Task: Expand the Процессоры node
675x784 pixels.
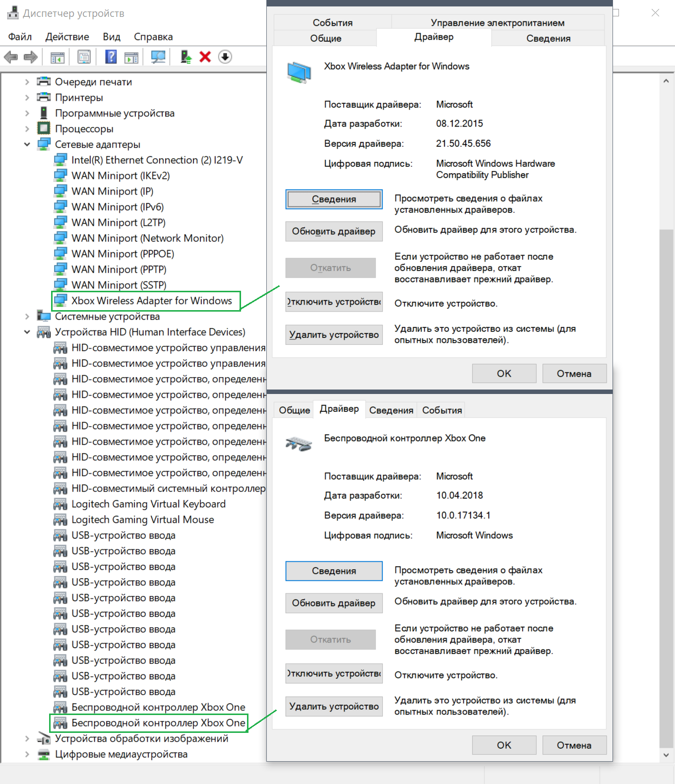Action: [x=27, y=129]
